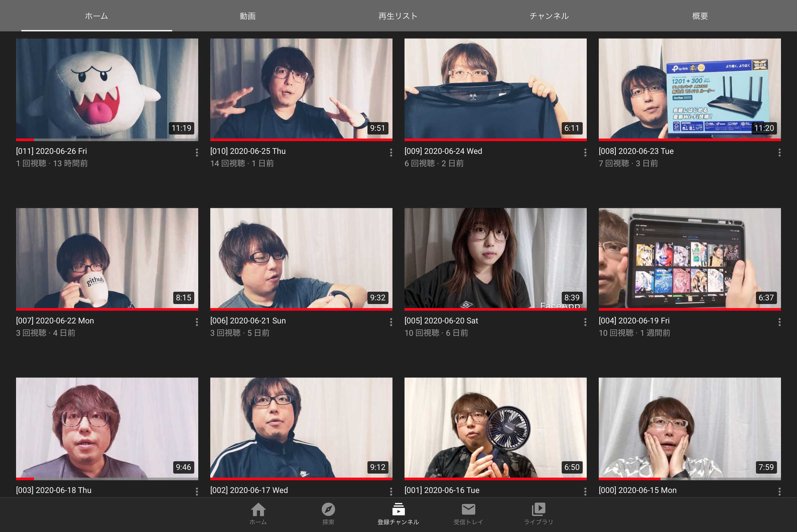Open the チャンネル (Channels) tab
797x532 pixels.
click(x=549, y=16)
